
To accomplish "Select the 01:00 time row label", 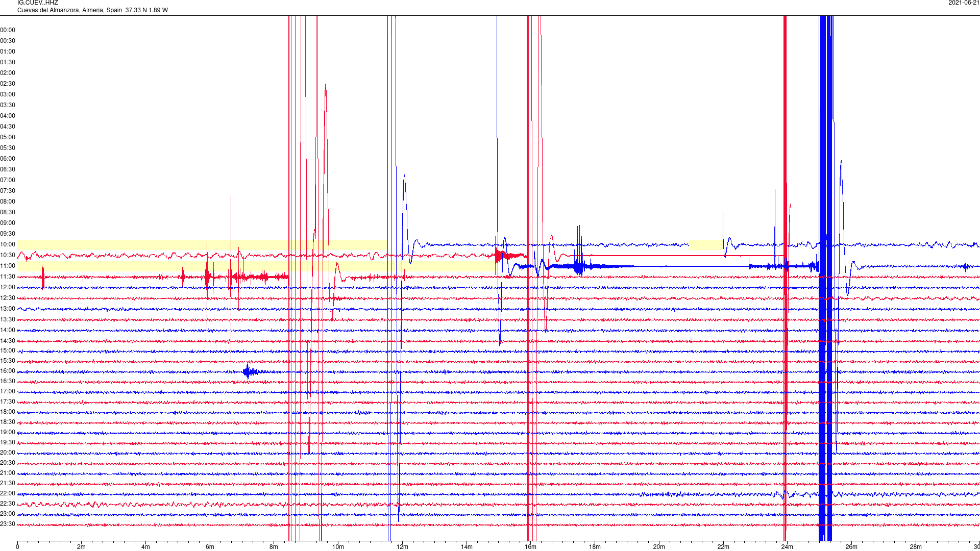I will (8, 52).
